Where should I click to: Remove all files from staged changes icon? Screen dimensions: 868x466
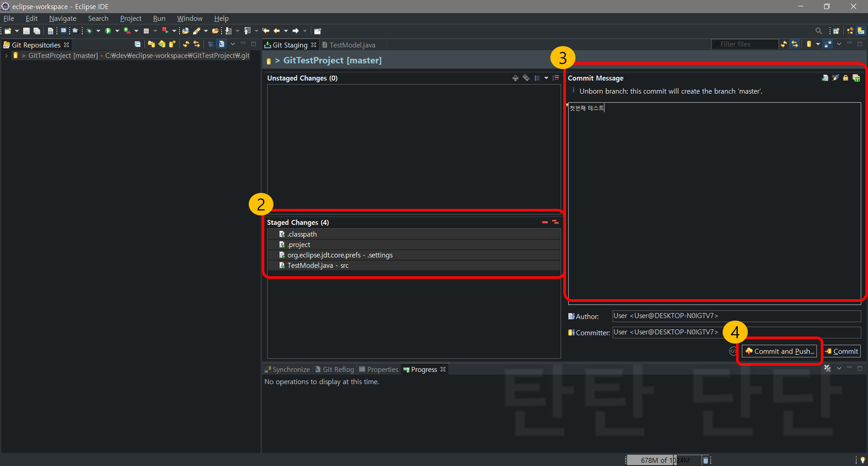pyautogui.click(x=555, y=222)
